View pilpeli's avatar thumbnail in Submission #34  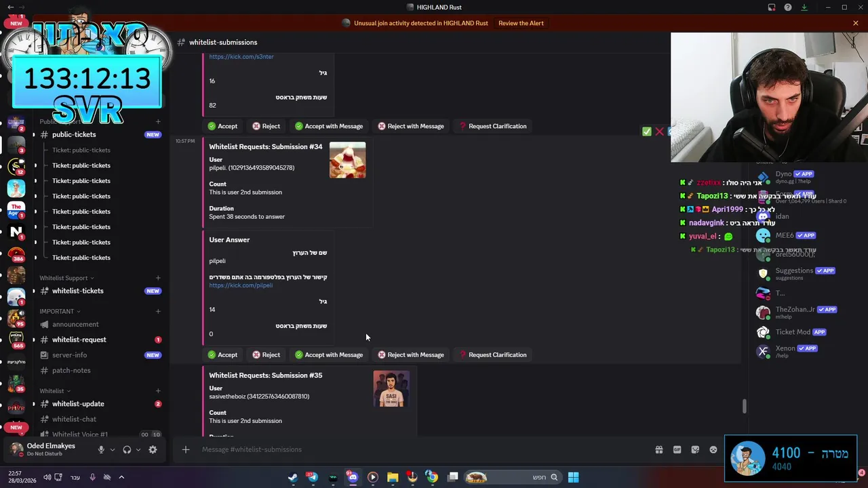click(x=347, y=160)
